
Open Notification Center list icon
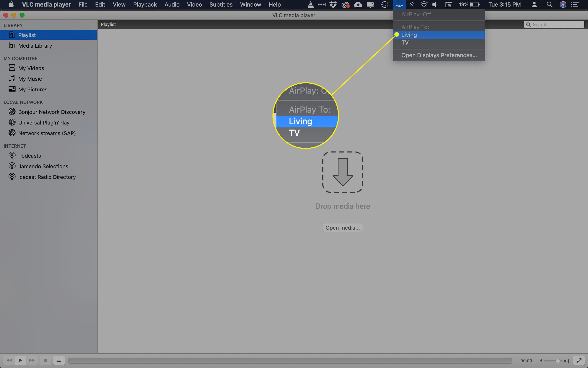[x=575, y=4]
